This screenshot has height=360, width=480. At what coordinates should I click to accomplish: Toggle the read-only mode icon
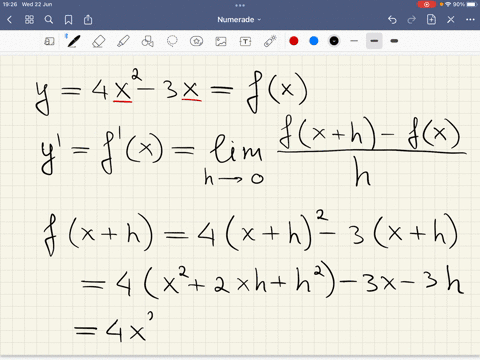tap(49, 41)
